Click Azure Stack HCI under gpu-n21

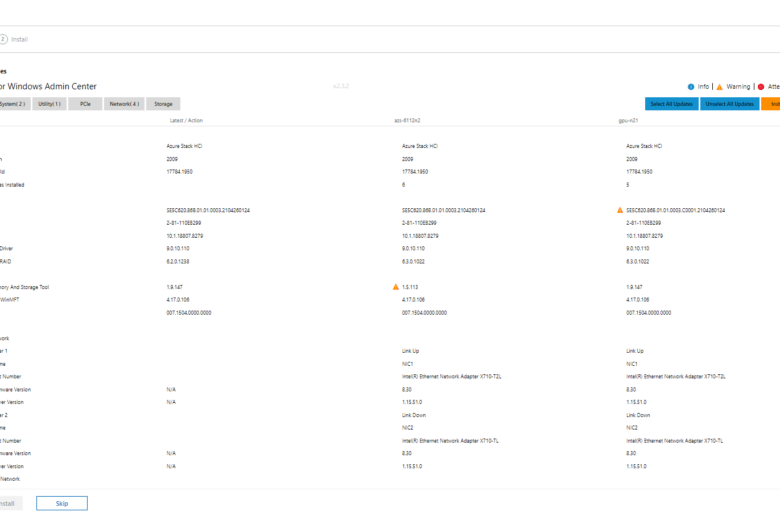click(644, 146)
